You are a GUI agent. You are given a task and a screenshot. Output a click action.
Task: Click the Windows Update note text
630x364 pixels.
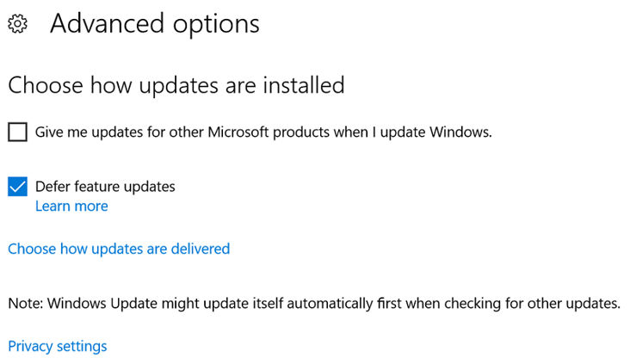(314, 303)
